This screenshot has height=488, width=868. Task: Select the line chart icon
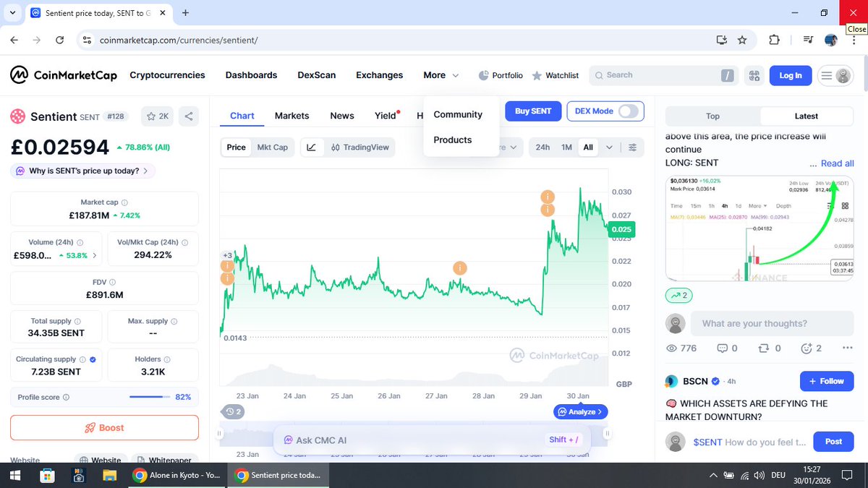(x=311, y=147)
